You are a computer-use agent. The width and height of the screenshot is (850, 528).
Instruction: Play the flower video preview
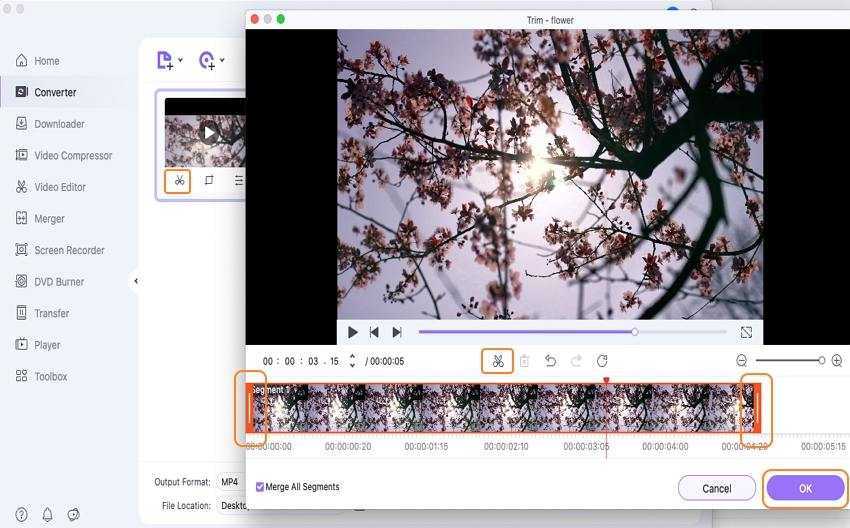pyautogui.click(x=352, y=332)
